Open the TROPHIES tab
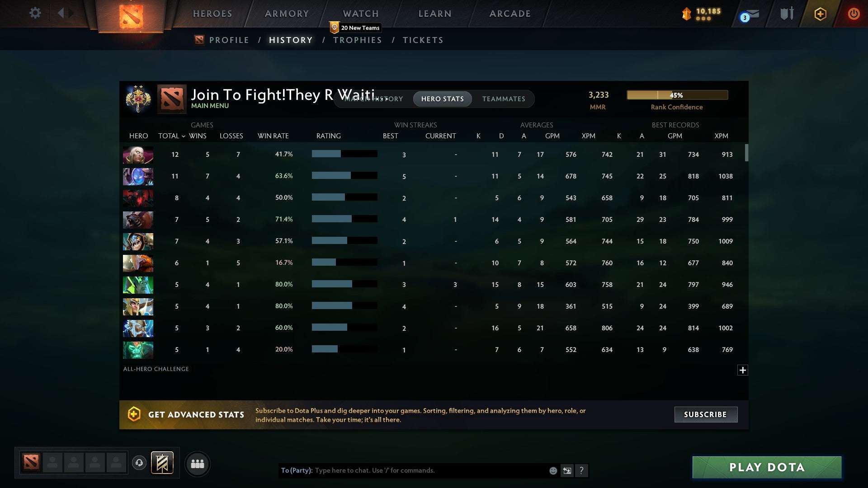The width and height of the screenshot is (868, 488). [x=357, y=40]
